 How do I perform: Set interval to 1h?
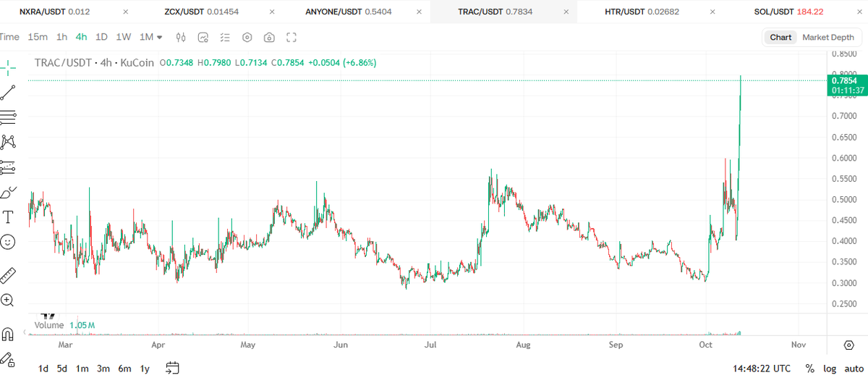61,37
